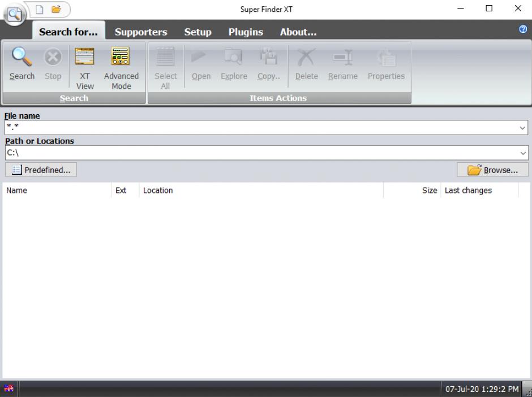The width and height of the screenshot is (532, 397).
Task: Click Select All in Items Actions
Action: (165, 68)
